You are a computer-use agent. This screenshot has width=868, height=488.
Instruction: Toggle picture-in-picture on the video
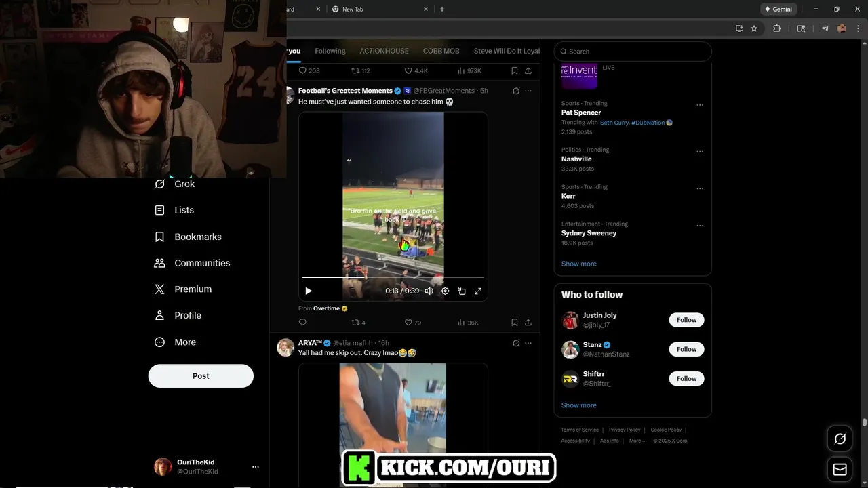[x=462, y=291]
